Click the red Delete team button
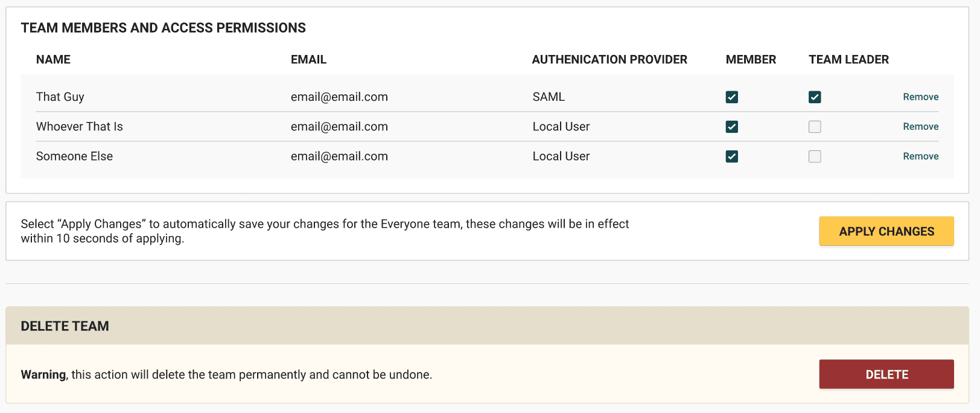Screen dimensions: 980x413 coord(886,374)
